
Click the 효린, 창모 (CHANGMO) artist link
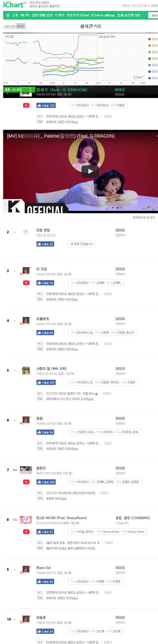(x=133, y=518)
